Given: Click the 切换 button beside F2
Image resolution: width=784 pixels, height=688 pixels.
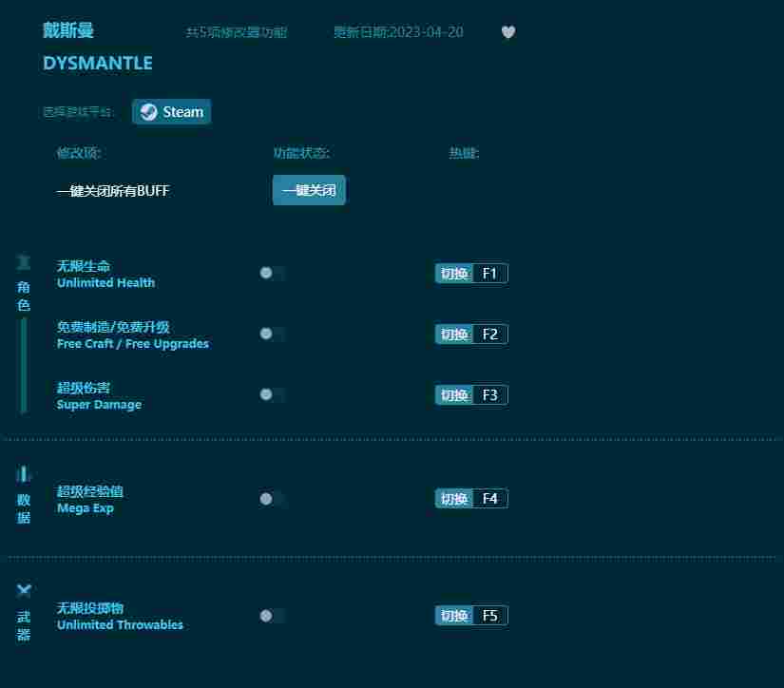Looking at the screenshot, I should tap(454, 334).
